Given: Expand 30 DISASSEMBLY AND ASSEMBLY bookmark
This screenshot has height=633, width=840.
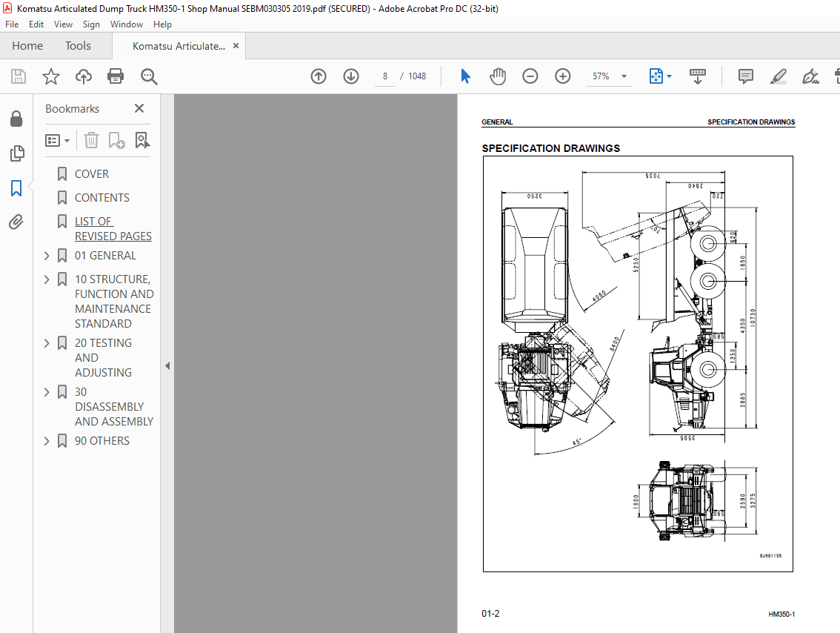Looking at the screenshot, I should point(47,392).
